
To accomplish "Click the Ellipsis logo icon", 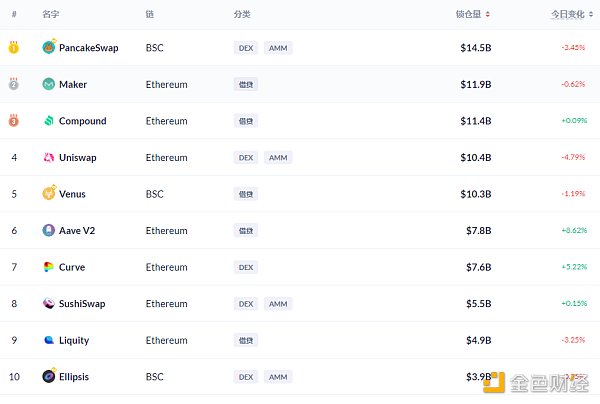I will pos(49,377).
